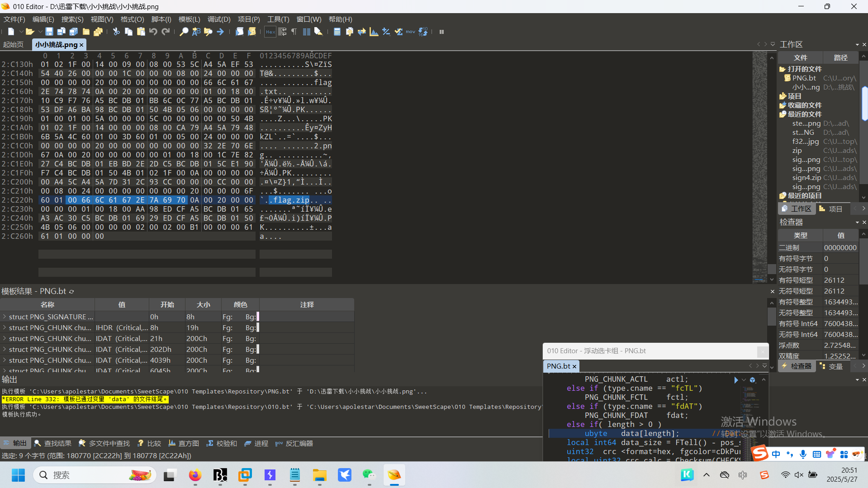The height and width of the screenshot is (488, 868).
Task: Open the 文件(F) menu
Action: [14, 19]
